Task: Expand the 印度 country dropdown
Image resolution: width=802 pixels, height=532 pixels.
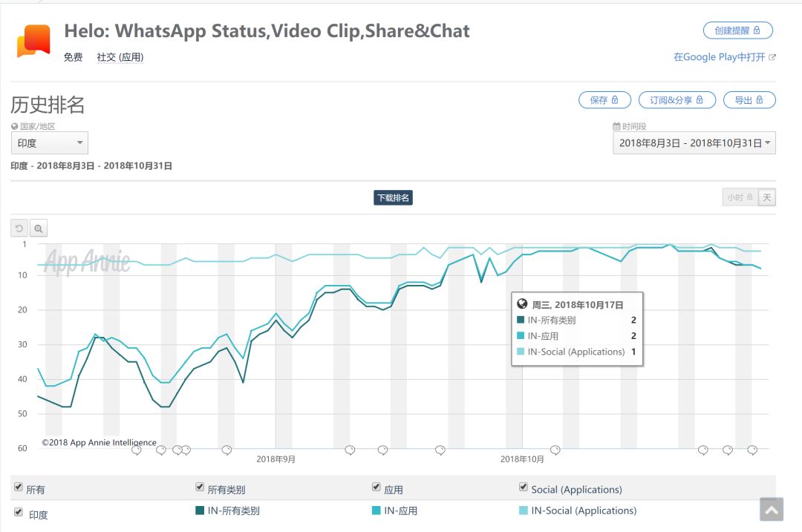Action: (50, 143)
